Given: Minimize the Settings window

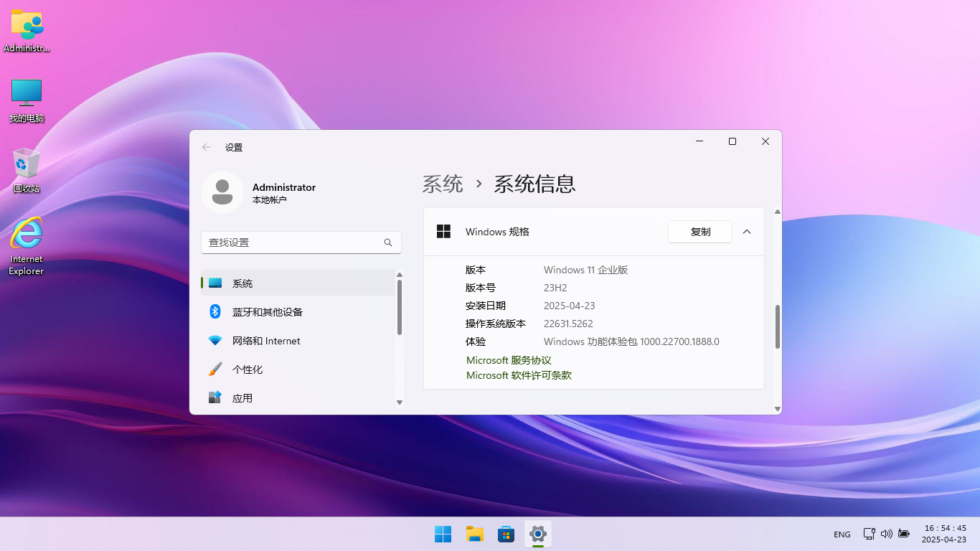Looking at the screenshot, I should click(x=699, y=141).
